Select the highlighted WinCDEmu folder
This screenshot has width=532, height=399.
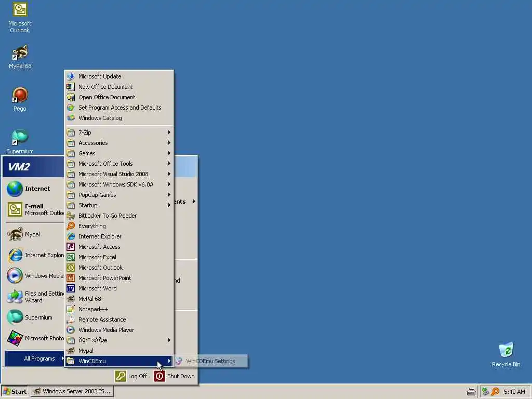pos(119,361)
